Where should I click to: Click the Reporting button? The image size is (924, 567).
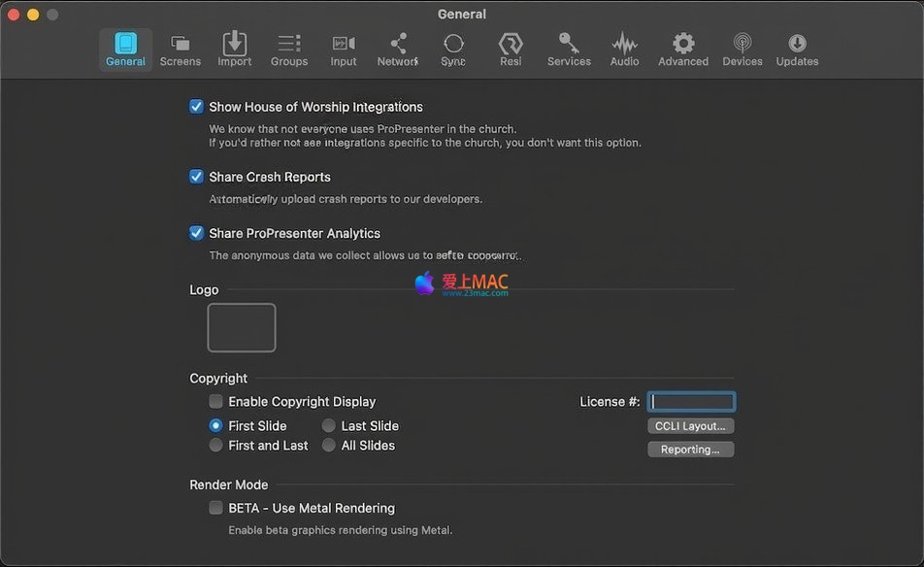click(x=690, y=450)
